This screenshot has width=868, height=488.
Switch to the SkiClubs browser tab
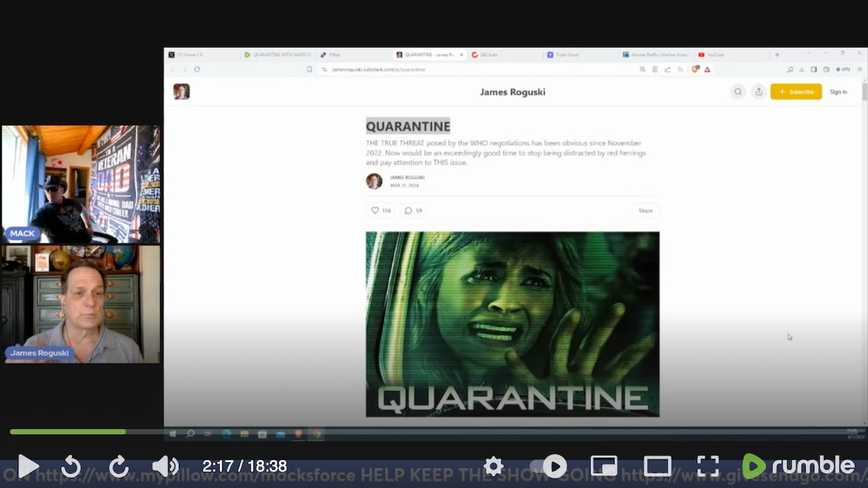click(x=505, y=55)
